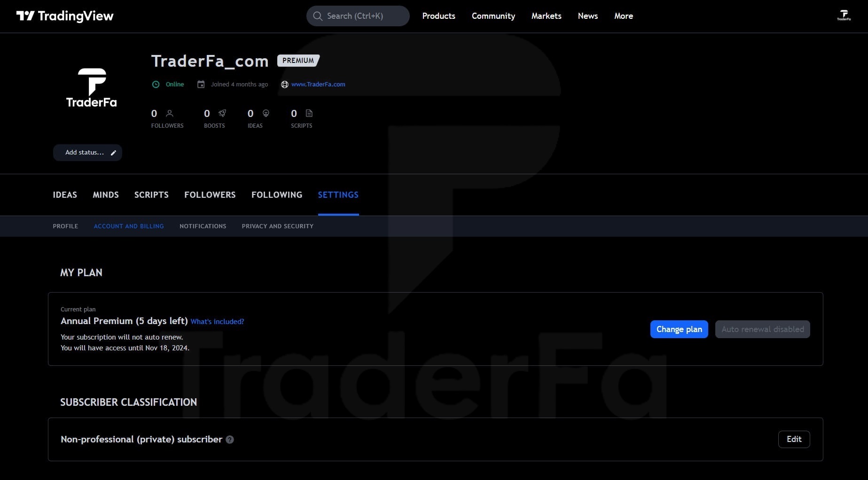Click the Change plan button

(x=679, y=329)
